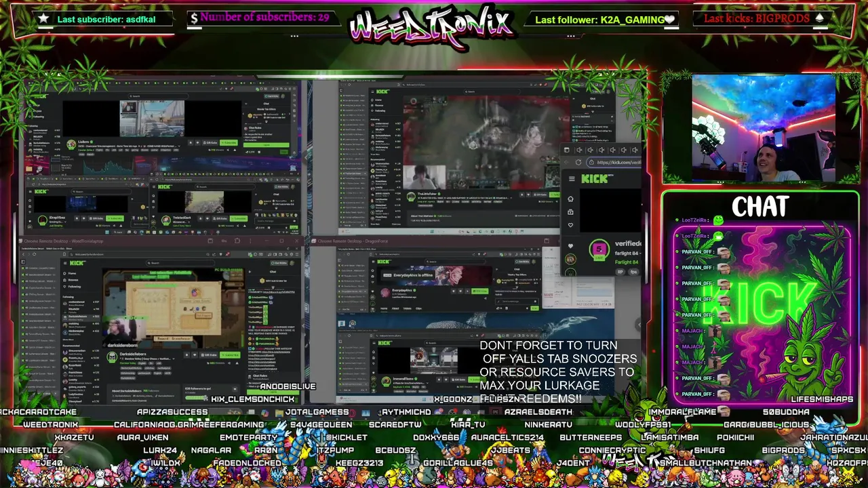Click RP tag under Farlight 84

click(620, 272)
